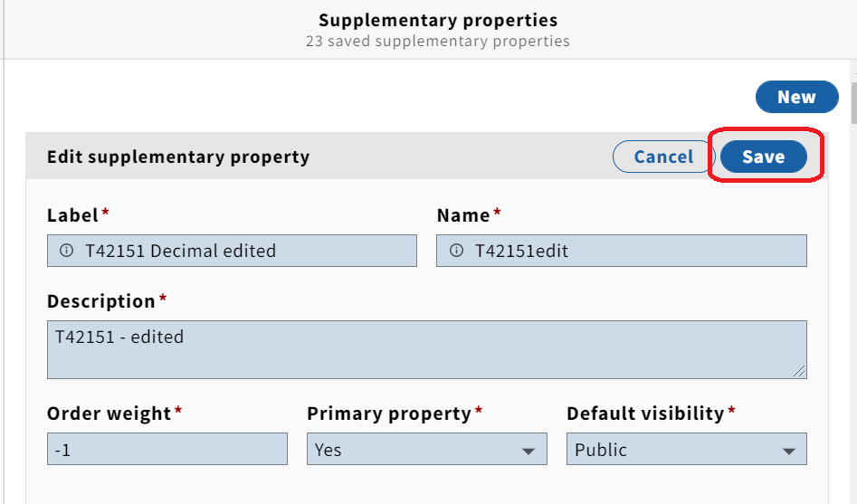857x504 pixels.
Task: Open the Default visibility dropdown showing Public
Action: click(x=687, y=449)
